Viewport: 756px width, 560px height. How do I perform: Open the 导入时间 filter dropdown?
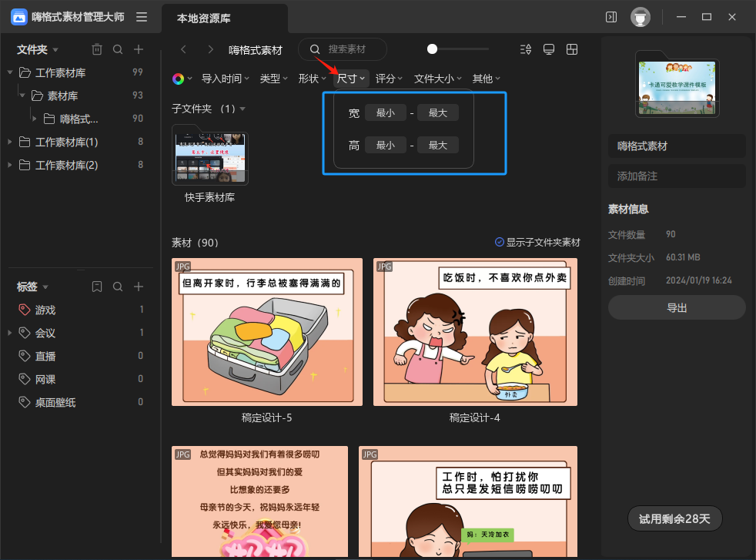(225, 79)
